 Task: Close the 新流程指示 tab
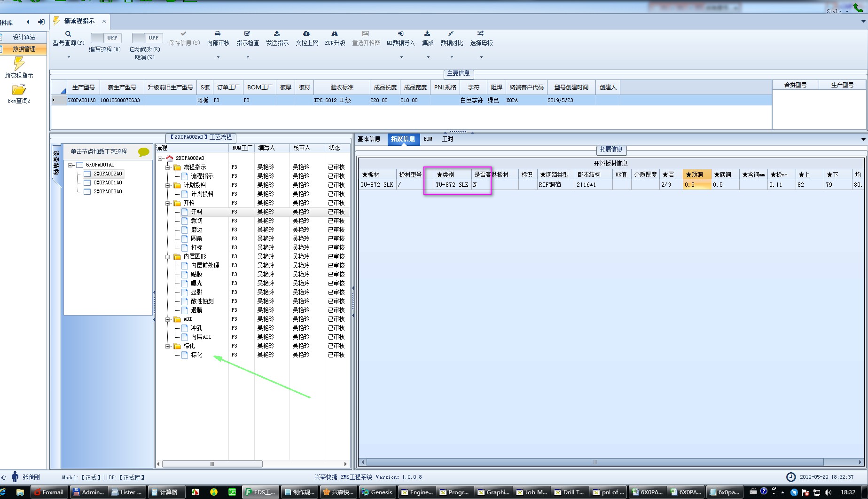click(104, 21)
